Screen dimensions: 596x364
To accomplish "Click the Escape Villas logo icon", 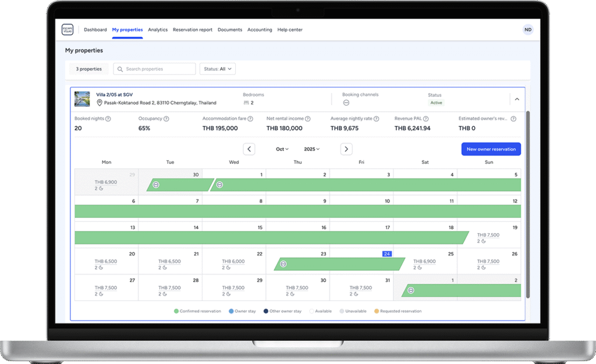I will [x=68, y=30].
